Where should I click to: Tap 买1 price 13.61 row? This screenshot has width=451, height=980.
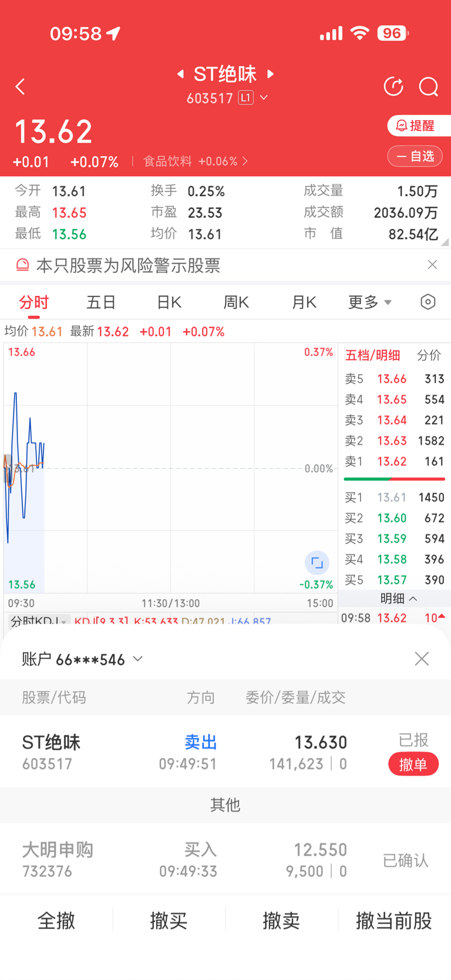(395, 497)
